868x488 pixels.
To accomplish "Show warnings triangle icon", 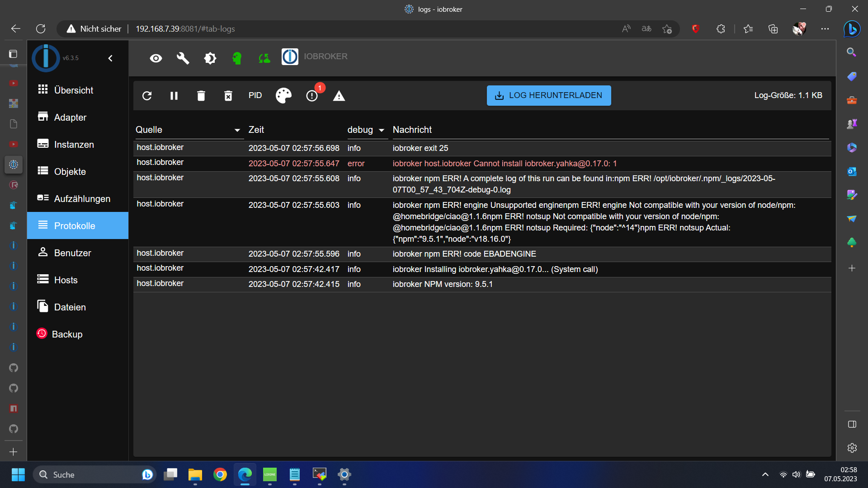I will [339, 96].
